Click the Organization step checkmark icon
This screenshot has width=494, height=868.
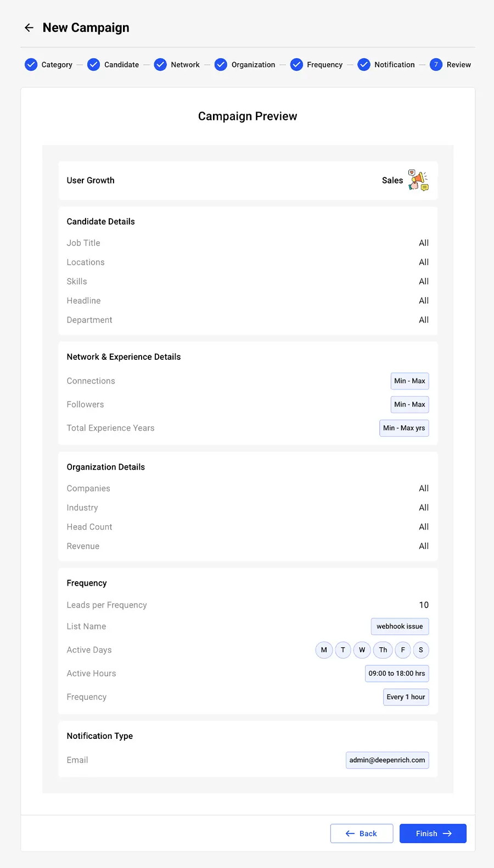(x=221, y=65)
